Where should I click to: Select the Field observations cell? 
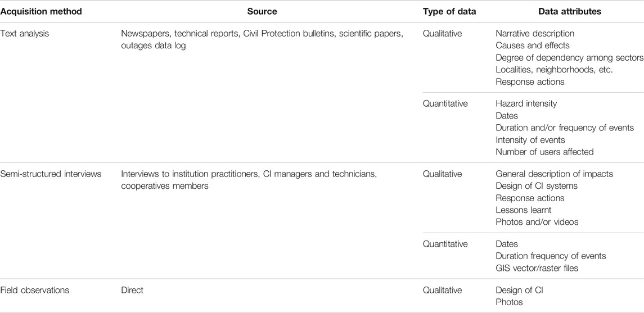[x=35, y=290]
